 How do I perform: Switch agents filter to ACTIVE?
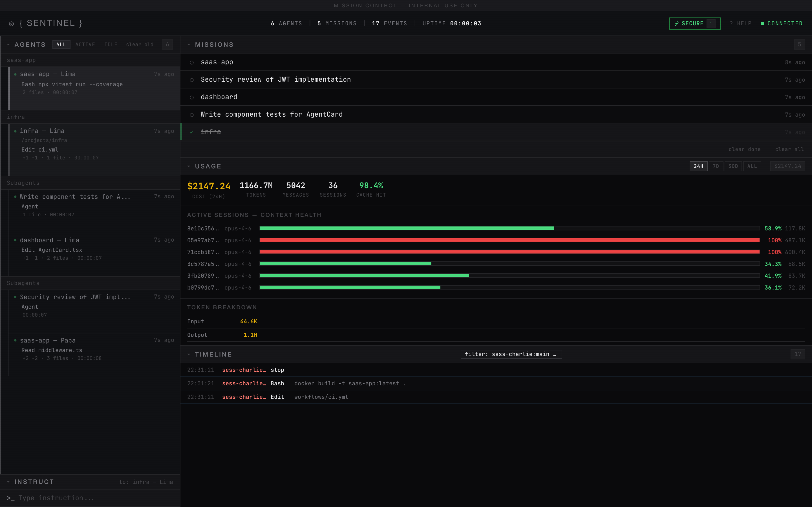point(85,44)
